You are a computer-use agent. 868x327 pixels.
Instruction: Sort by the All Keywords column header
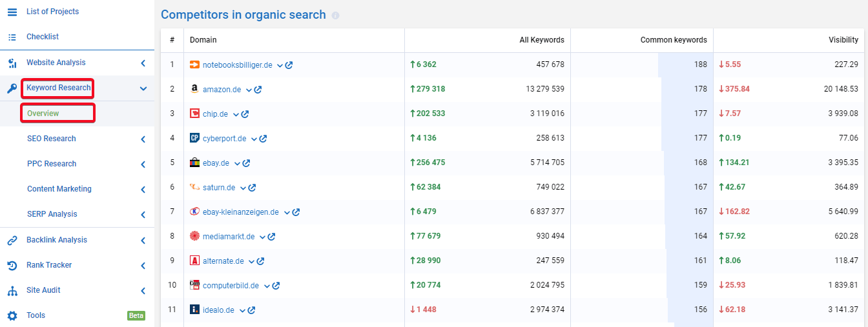[x=542, y=40]
